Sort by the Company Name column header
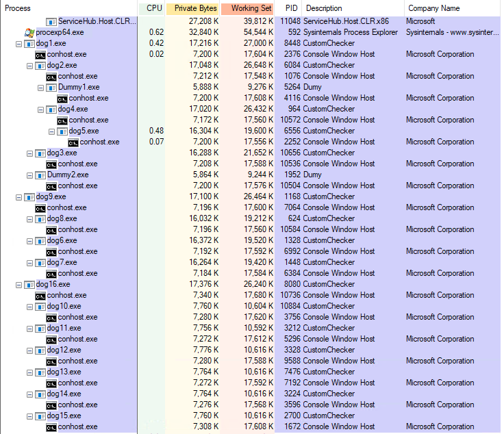Screen dimensions: 504x434 tap(453, 8)
